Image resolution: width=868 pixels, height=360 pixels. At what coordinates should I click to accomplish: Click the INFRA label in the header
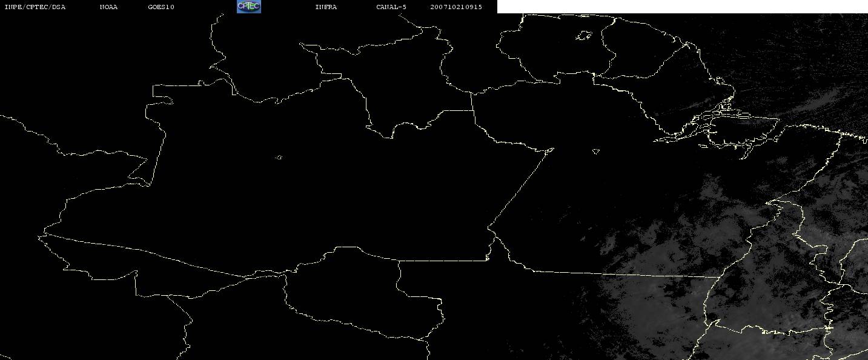tap(326, 7)
